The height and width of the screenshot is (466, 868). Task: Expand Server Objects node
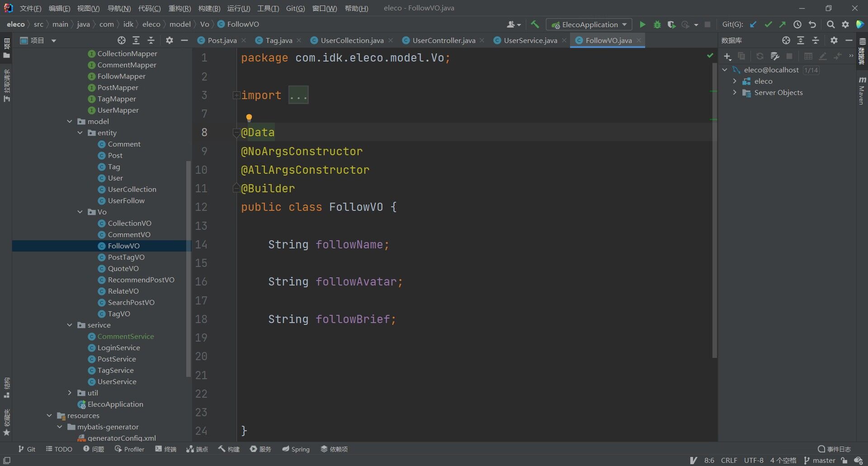pos(735,92)
